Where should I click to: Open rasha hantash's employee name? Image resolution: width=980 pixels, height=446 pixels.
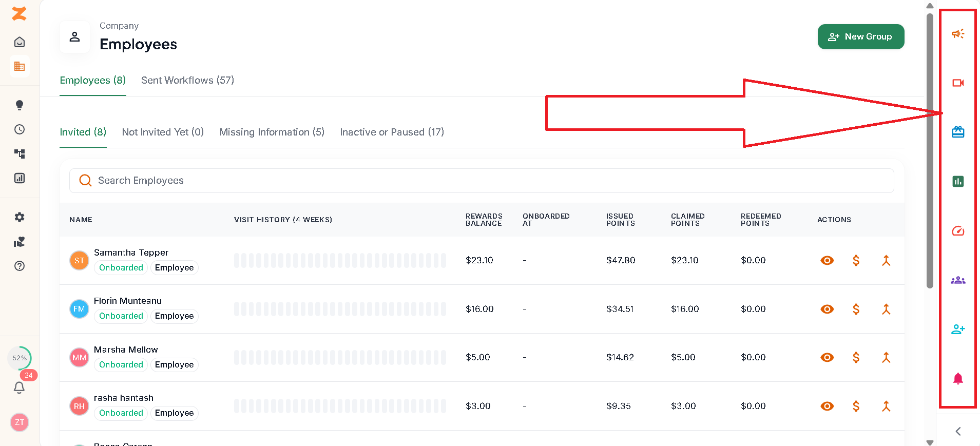[124, 398]
